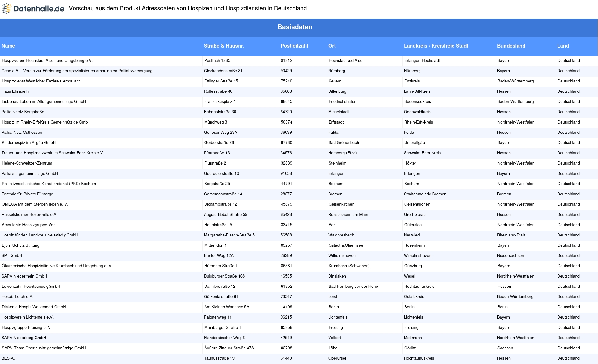Select Hospizdienst Westlicher Enzkreis Ambulant
This screenshot has height=364, width=598.
41,81
